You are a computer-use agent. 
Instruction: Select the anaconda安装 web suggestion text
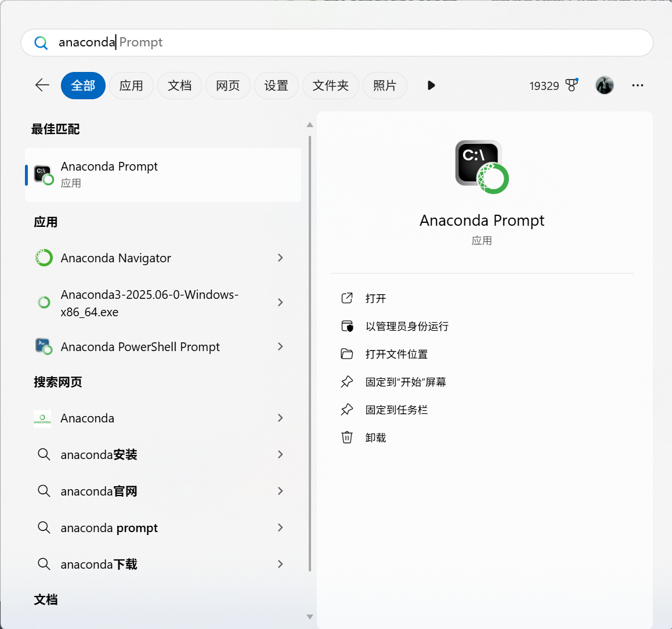[99, 454]
